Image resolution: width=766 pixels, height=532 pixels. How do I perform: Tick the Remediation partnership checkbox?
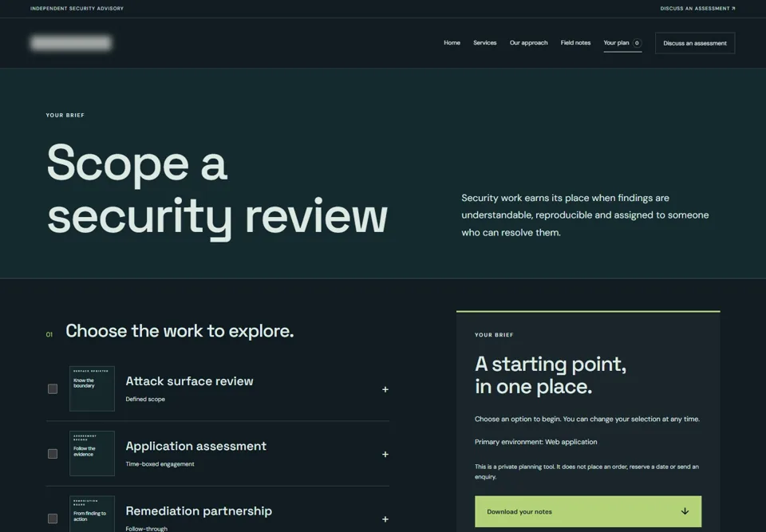tap(53, 518)
